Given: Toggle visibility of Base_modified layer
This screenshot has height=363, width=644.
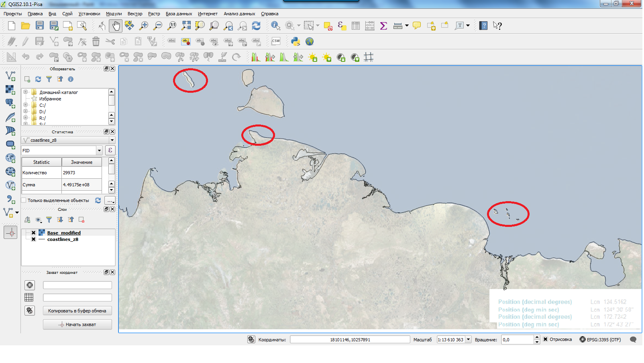Looking at the screenshot, I should 34,233.
